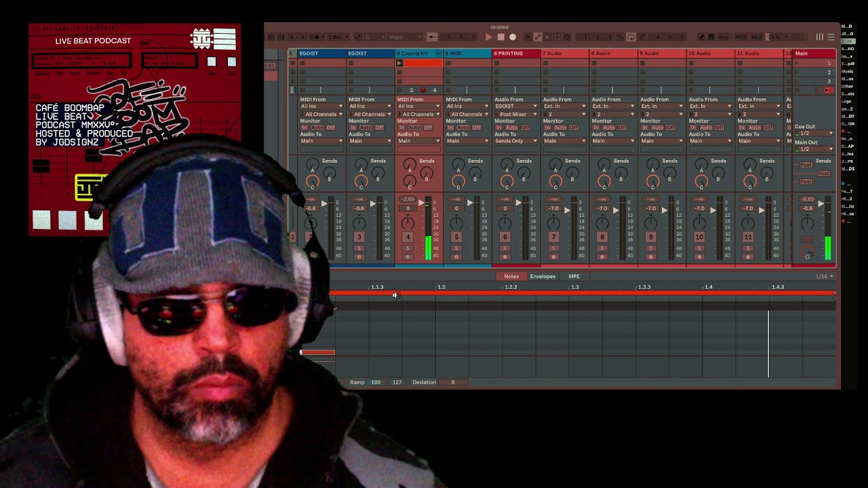Open Sends Only Audio To dropdown

click(516, 141)
